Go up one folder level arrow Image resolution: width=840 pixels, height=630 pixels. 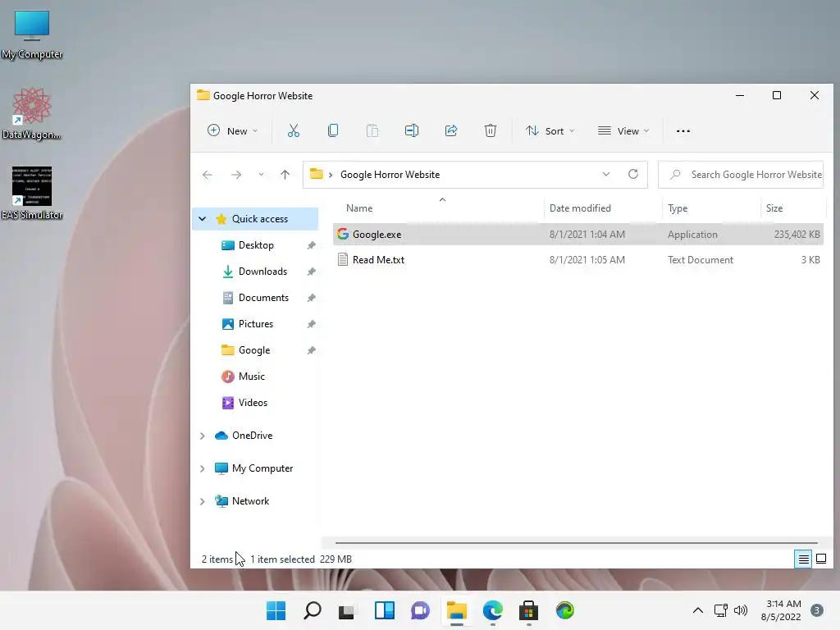pos(285,175)
